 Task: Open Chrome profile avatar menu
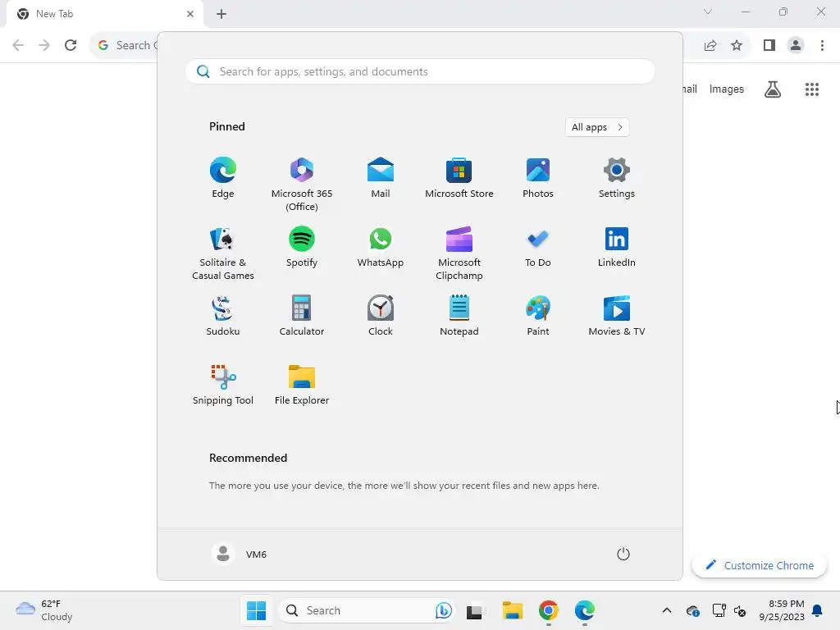(796, 45)
